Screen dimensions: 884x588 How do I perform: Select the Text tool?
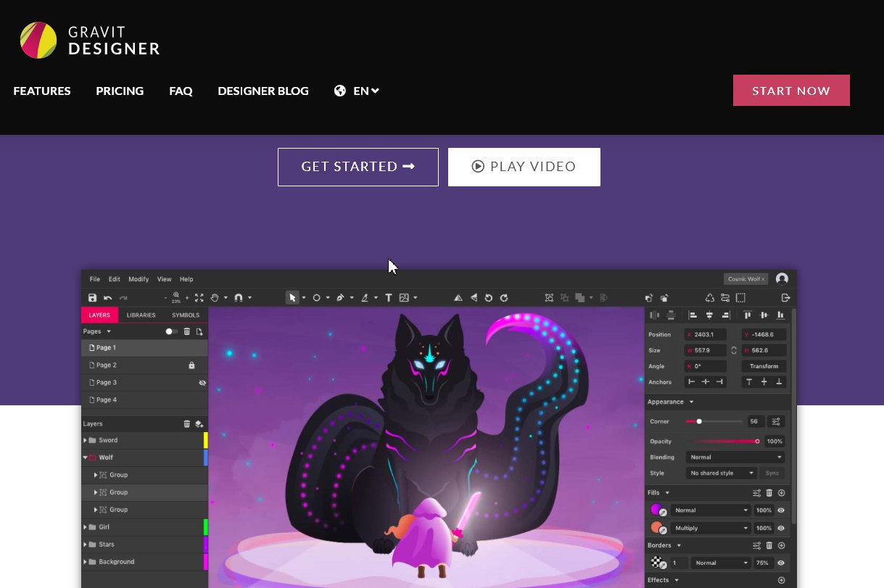pos(388,298)
